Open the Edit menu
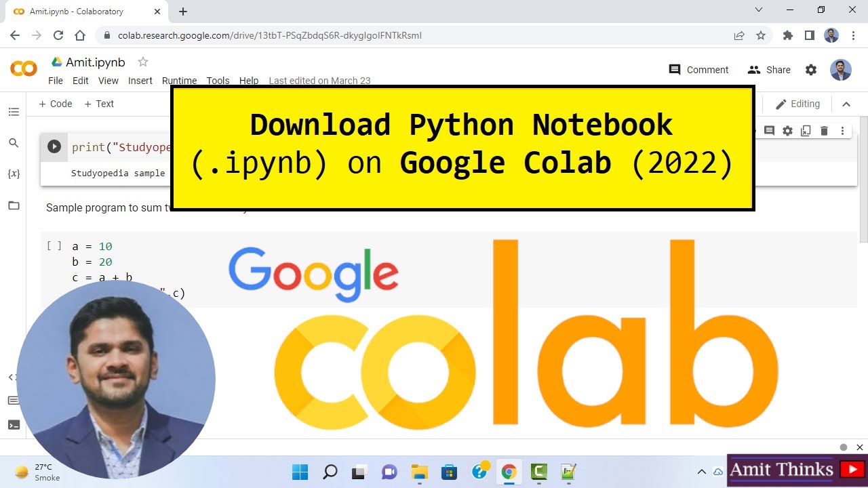 click(81, 81)
